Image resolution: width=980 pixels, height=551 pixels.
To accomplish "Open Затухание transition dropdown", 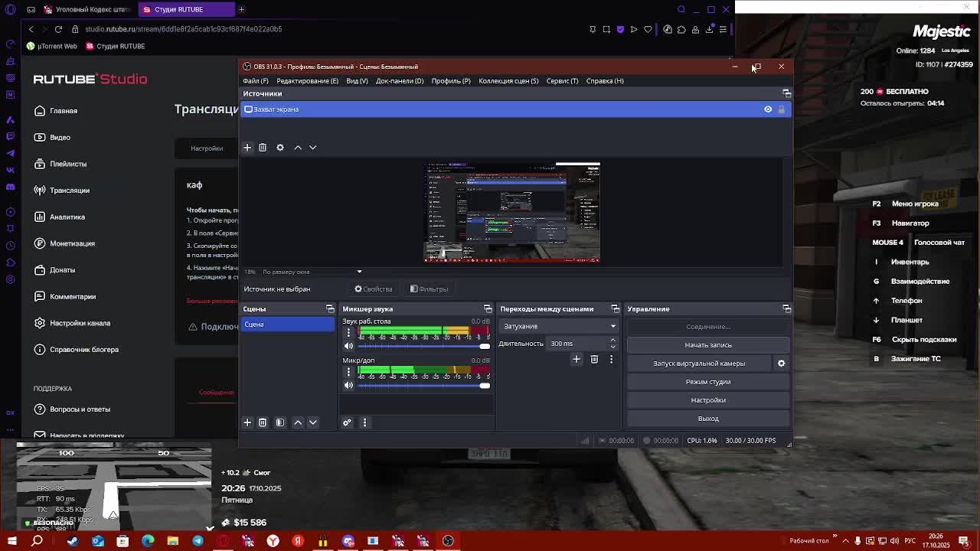I will click(559, 326).
